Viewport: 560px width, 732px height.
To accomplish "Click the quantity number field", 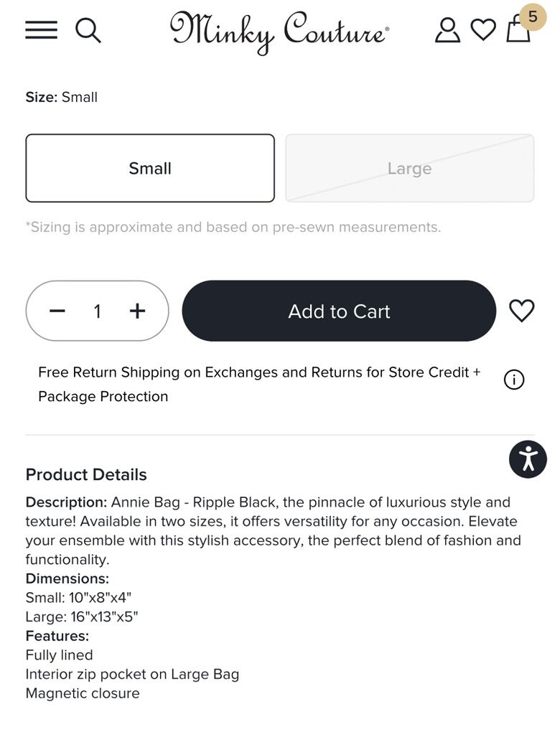I will [97, 311].
